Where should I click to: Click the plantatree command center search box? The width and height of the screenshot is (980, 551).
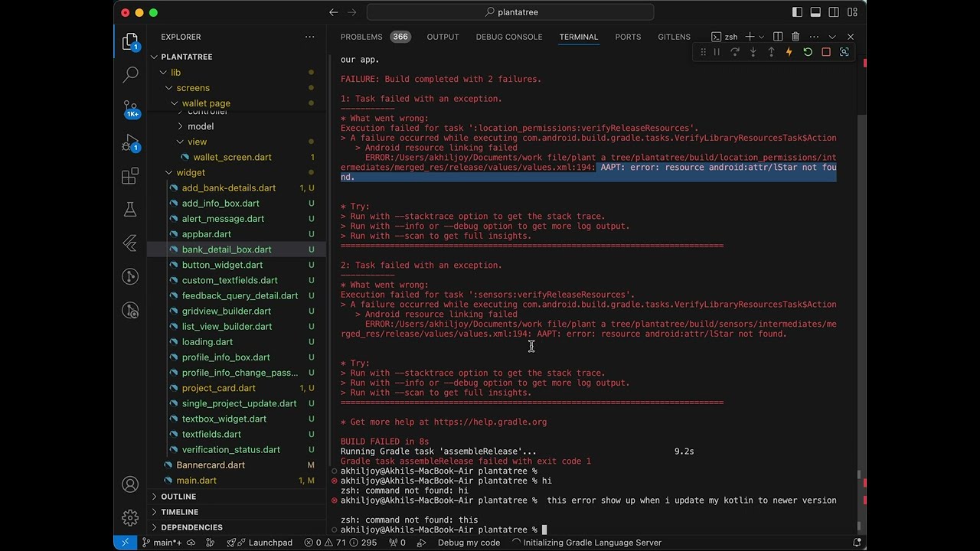pyautogui.click(x=511, y=12)
